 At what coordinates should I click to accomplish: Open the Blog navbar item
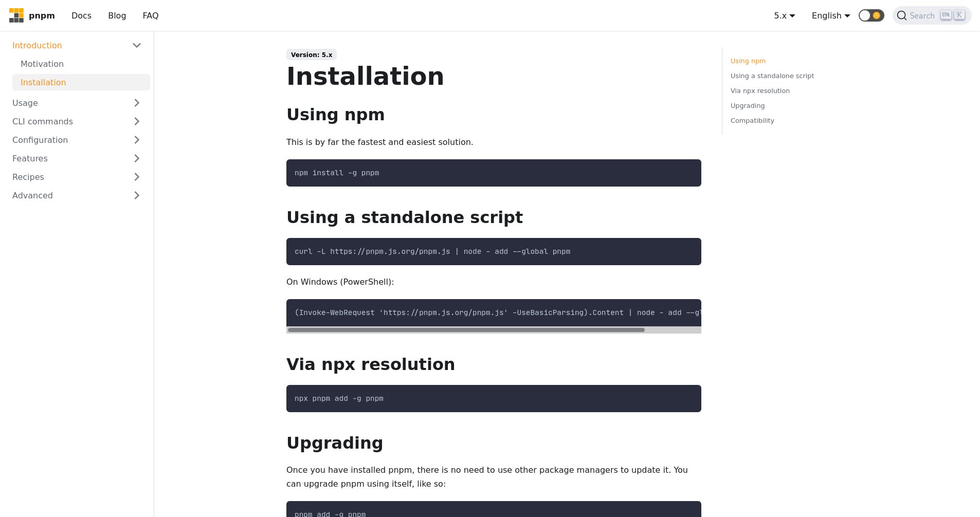click(x=117, y=15)
